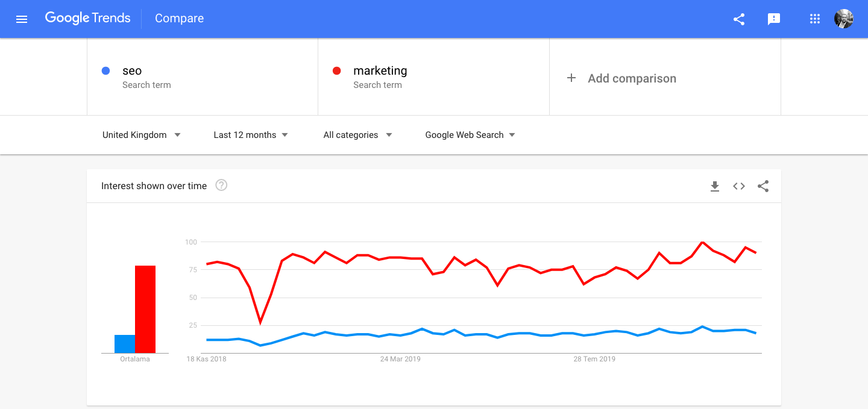Open the Google apps grid
Image resolution: width=868 pixels, height=409 pixels.
pos(815,19)
